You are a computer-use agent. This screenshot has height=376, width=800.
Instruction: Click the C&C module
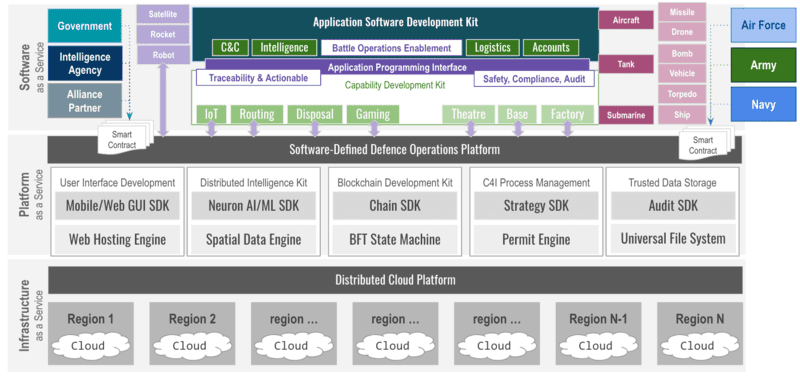tap(230, 47)
